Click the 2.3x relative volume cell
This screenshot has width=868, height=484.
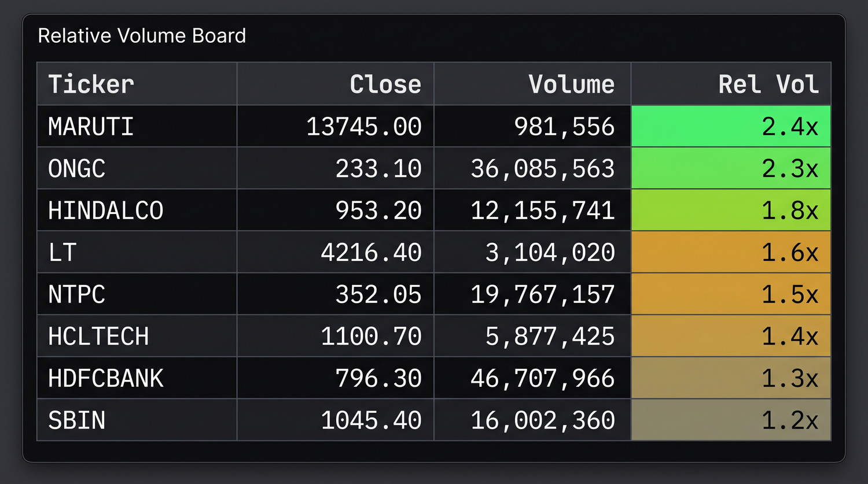click(x=731, y=168)
